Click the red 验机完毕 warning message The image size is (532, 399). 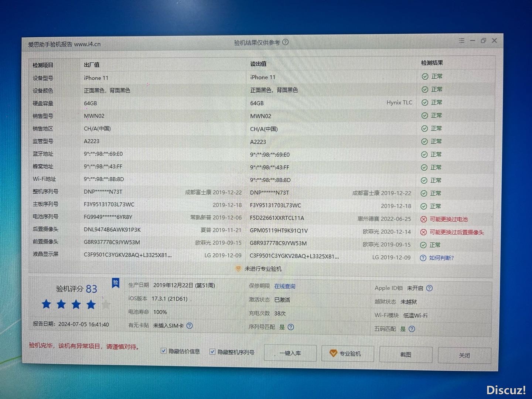point(84,346)
